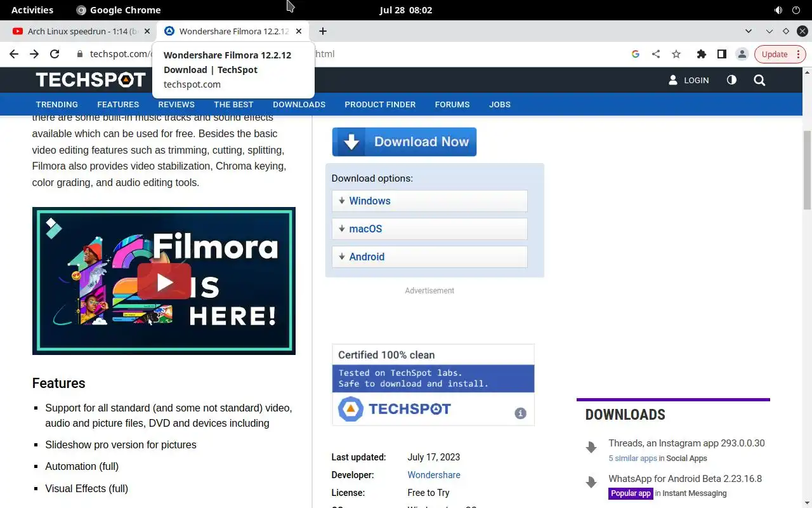Screen dimensions: 812x508
Task: View site lock information icon
Action: click(x=80, y=54)
